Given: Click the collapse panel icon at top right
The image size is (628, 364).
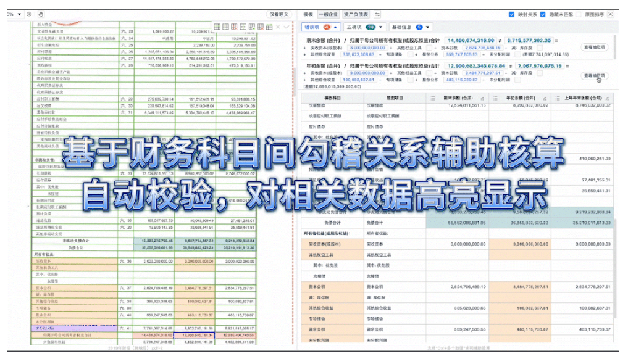Looking at the screenshot, I should 611,14.
